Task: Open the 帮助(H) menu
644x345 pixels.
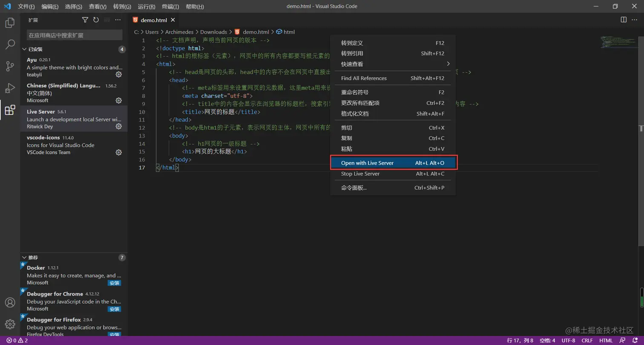Action: [195, 6]
